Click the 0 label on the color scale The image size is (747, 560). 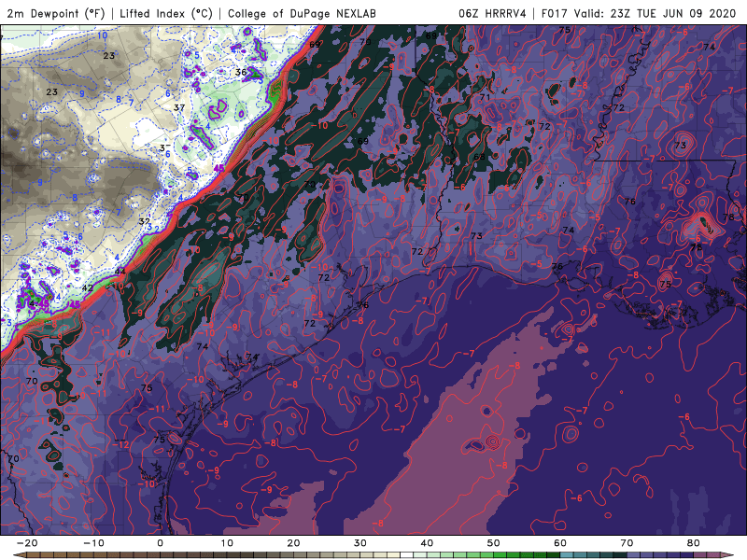pos(160,543)
